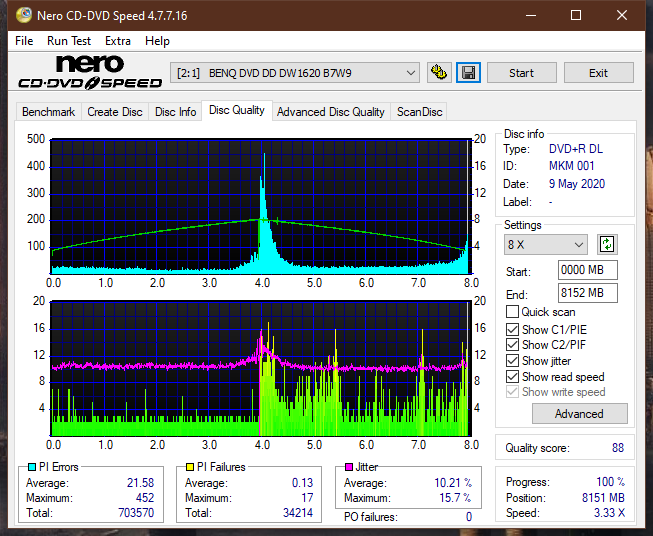653x536 pixels.
Task: Click Jitter average 10.21 %
Action: (453, 483)
